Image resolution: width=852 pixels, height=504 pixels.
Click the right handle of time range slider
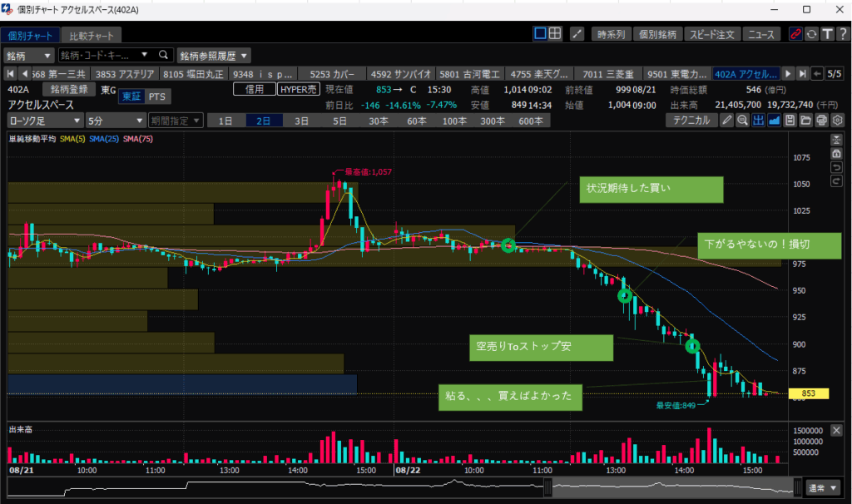pos(798,487)
